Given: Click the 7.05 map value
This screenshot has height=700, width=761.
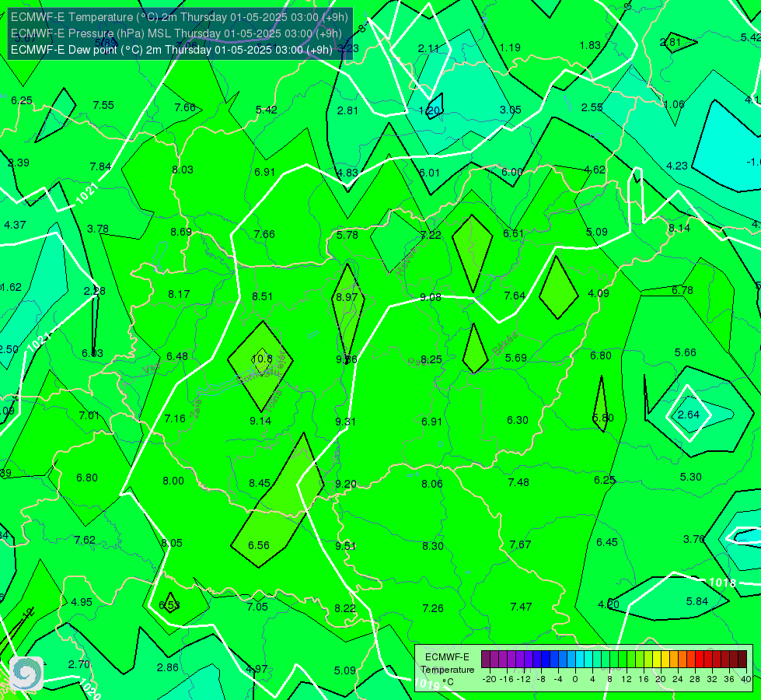Looking at the screenshot, I should point(257,607).
